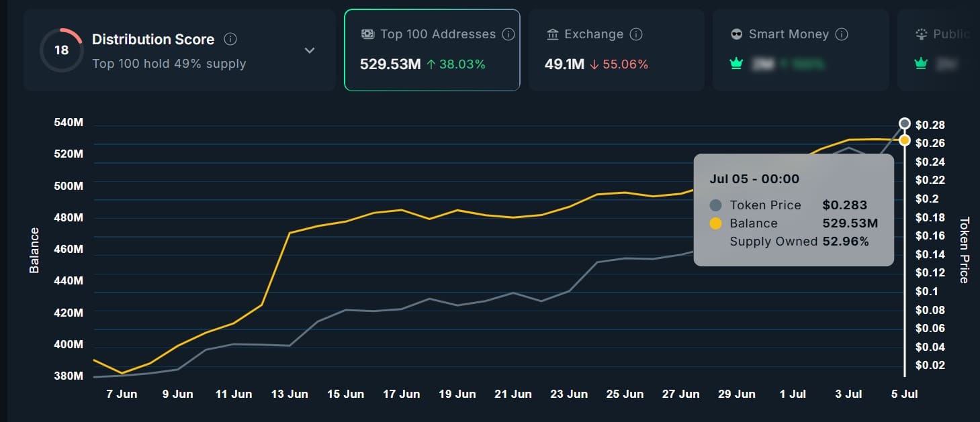This screenshot has height=422, width=980.
Task: Toggle Token Price via its gray legend dot
Action: [x=714, y=205]
